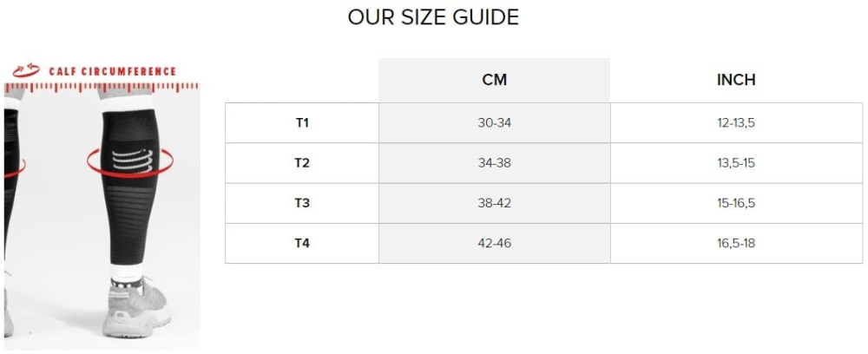Click the 12-13,5 inch cell
Viewport: 868px width, 354px height.
click(x=736, y=123)
